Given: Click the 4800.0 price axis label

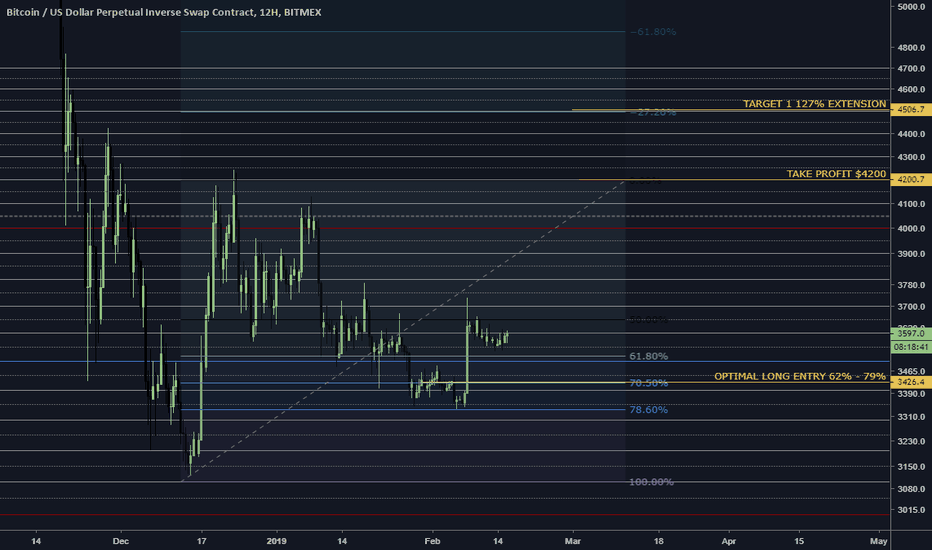Looking at the screenshot, I should tap(911, 48).
